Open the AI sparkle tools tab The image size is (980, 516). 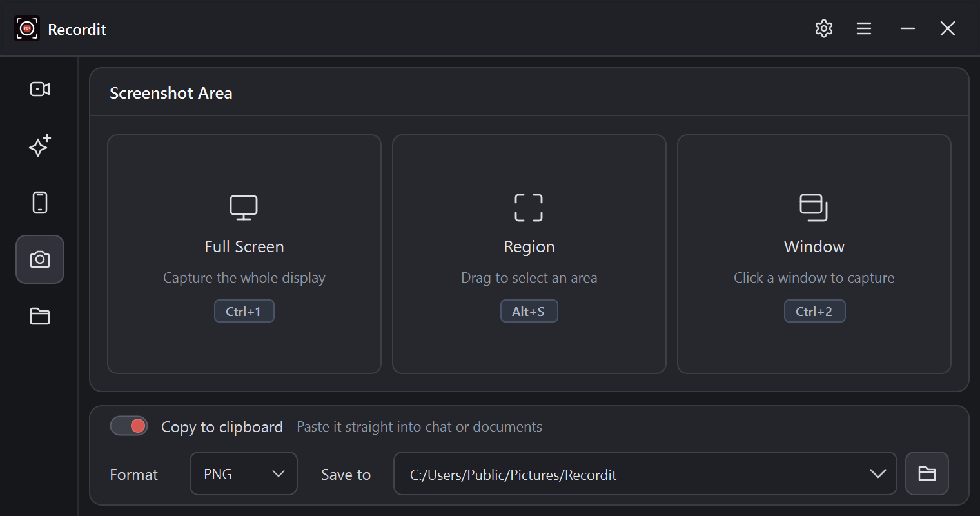[40, 146]
